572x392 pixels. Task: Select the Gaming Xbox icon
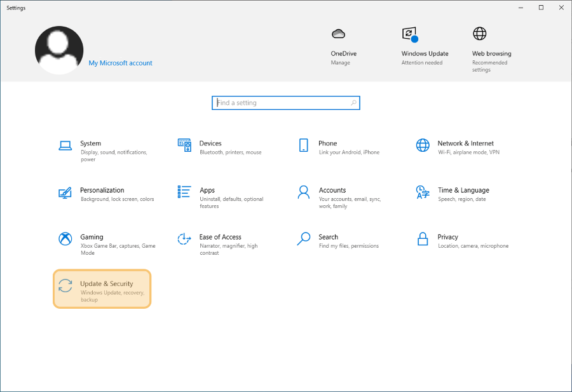tap(65, 239)
